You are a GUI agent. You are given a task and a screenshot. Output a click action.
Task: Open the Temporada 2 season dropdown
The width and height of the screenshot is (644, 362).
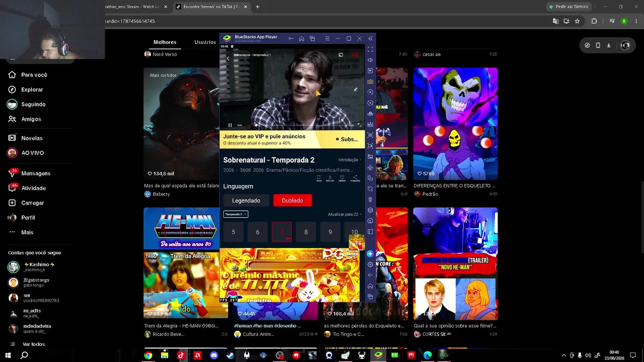(x=235, y=214)
